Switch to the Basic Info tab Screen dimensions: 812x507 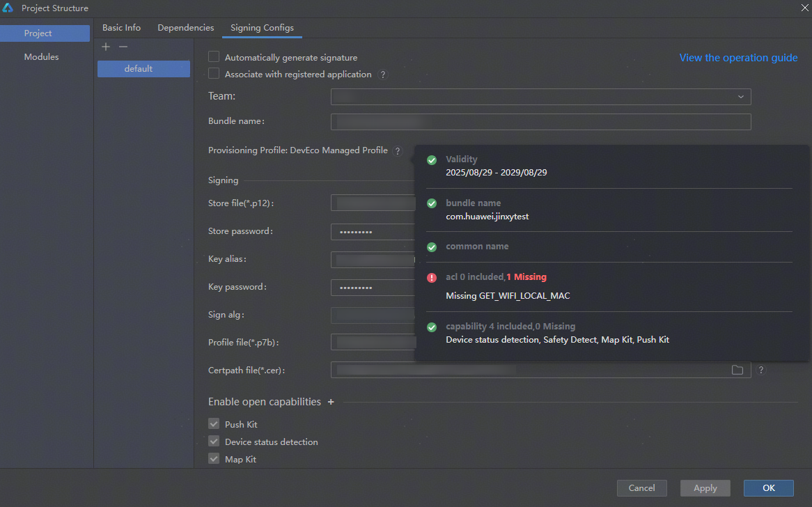click(121, 28)
